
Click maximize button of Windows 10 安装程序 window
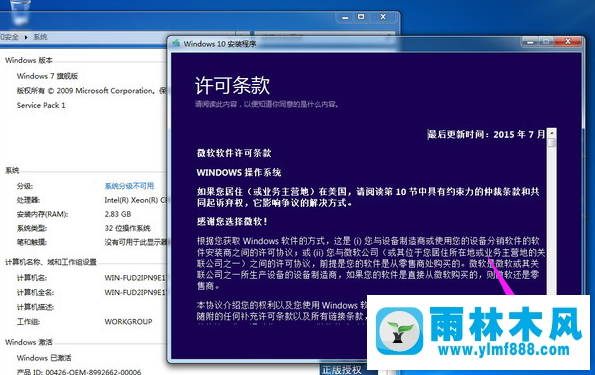pos(547,41)
